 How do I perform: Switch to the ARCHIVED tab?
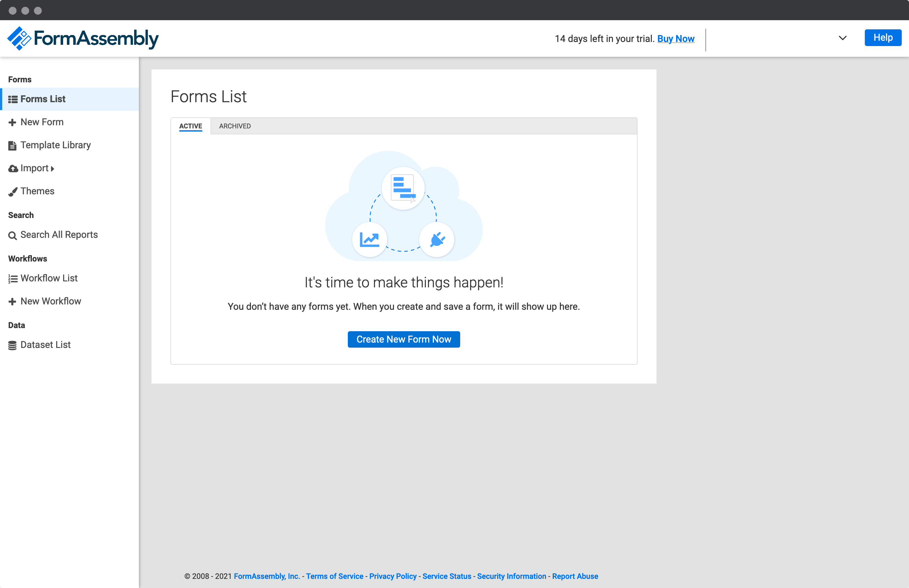235,126
